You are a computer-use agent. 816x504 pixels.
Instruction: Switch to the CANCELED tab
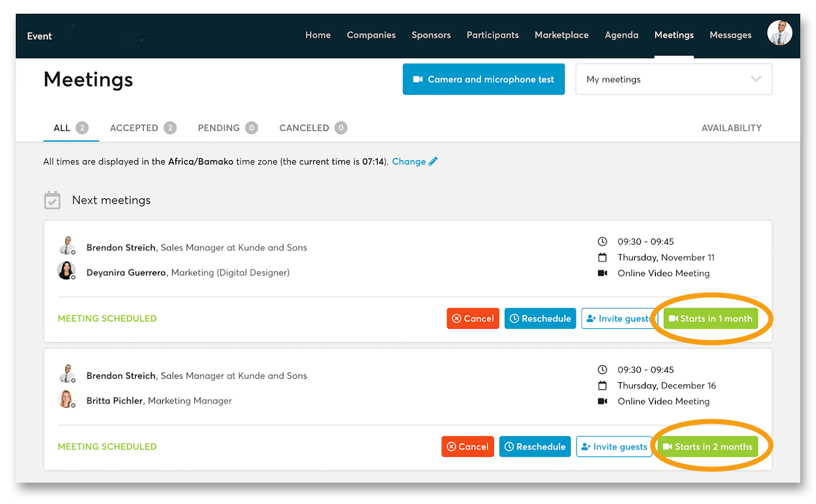313,128
